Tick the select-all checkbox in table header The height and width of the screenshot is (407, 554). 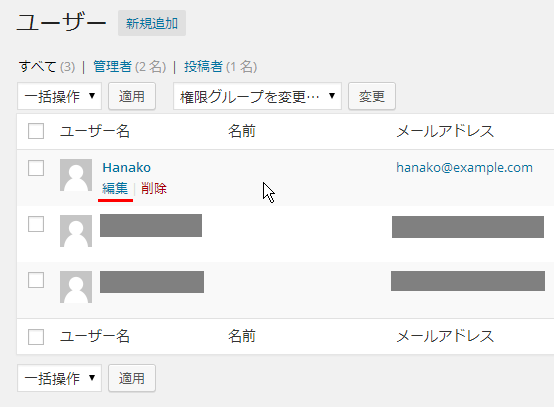tap(36, 131)
